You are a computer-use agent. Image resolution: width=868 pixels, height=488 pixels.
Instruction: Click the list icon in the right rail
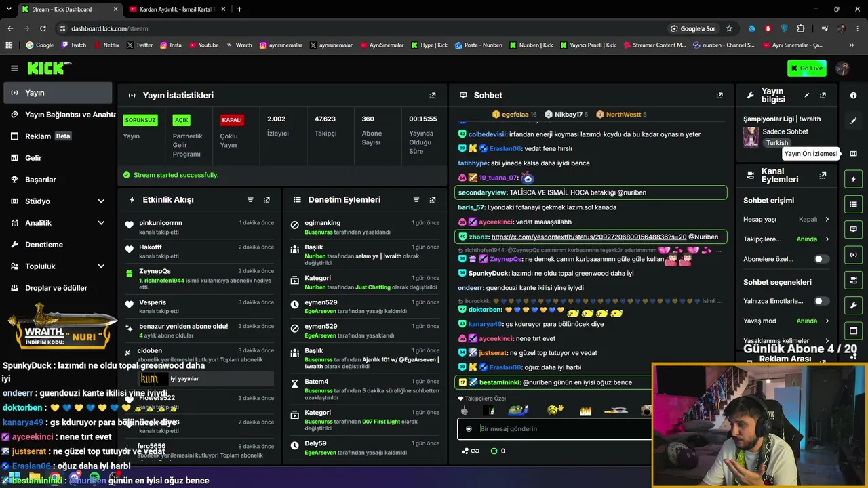point(853,204)
